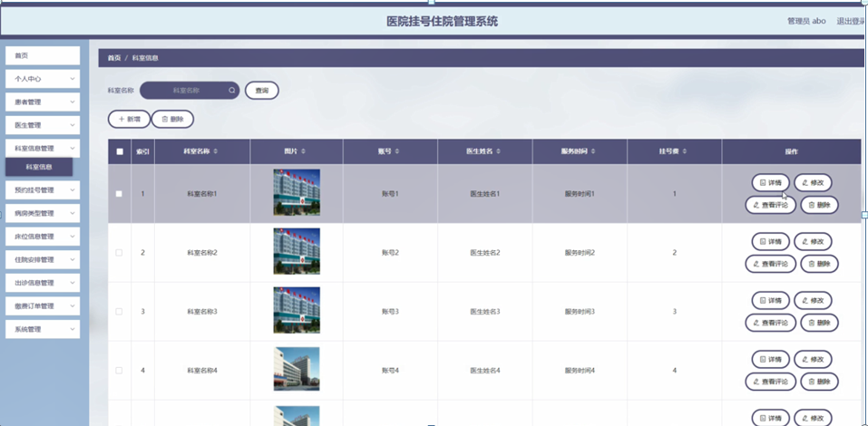868x426 pixels.
Task: Check the checkbox for row 科室名称2
Action: (119, 253)
